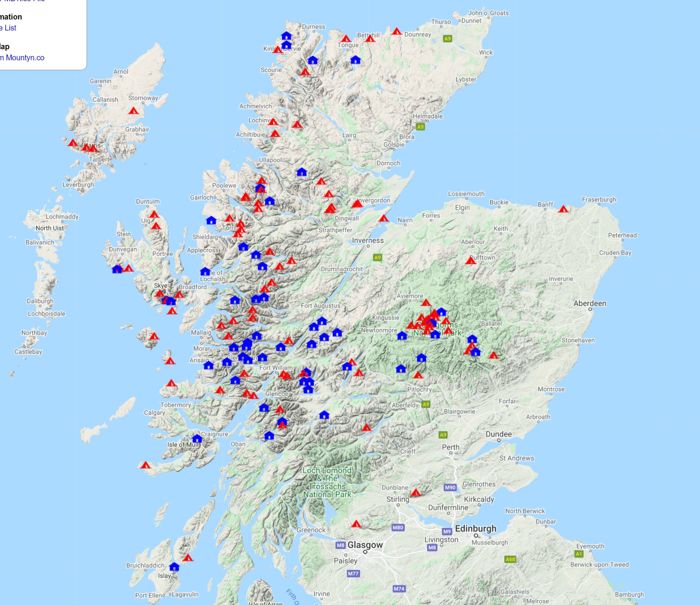
Task: Click the A9 road shield near Thurso
Action: [x=448, y=38]
